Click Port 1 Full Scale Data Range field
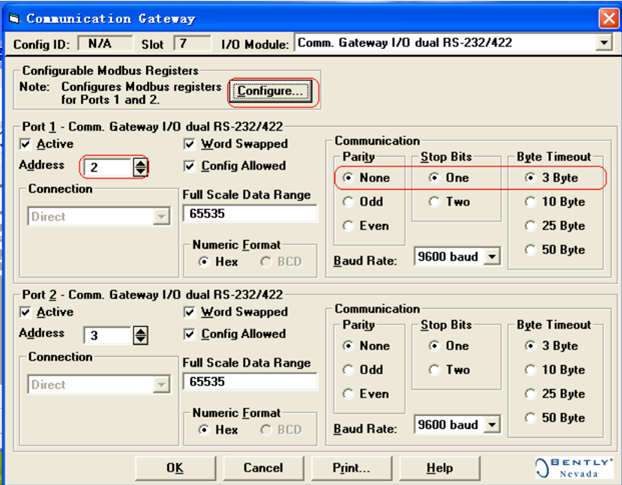 coord(250,214)
